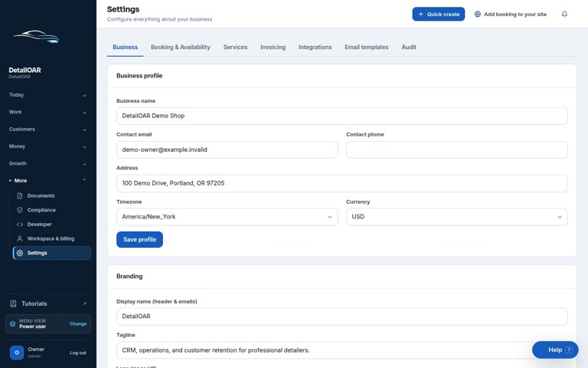
Task: Click Change menu view link
Action: (78, 324)
